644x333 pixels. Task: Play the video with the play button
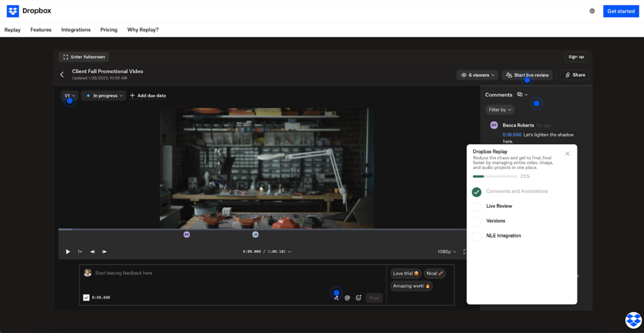tap(68, 251)
